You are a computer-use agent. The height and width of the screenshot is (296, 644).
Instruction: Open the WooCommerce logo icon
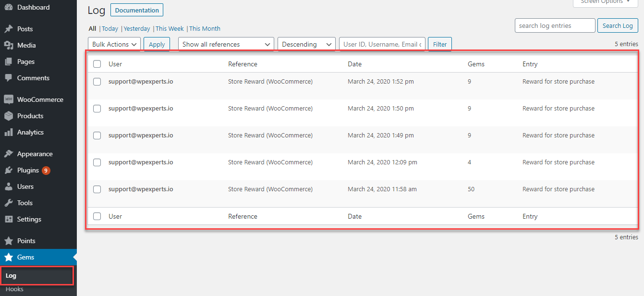[9, 99]
